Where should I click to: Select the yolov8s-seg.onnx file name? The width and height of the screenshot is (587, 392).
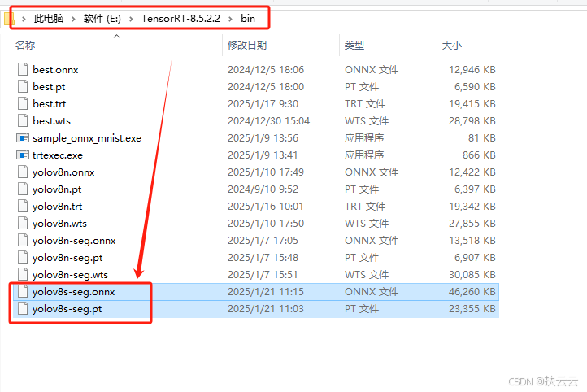point(73,292)
